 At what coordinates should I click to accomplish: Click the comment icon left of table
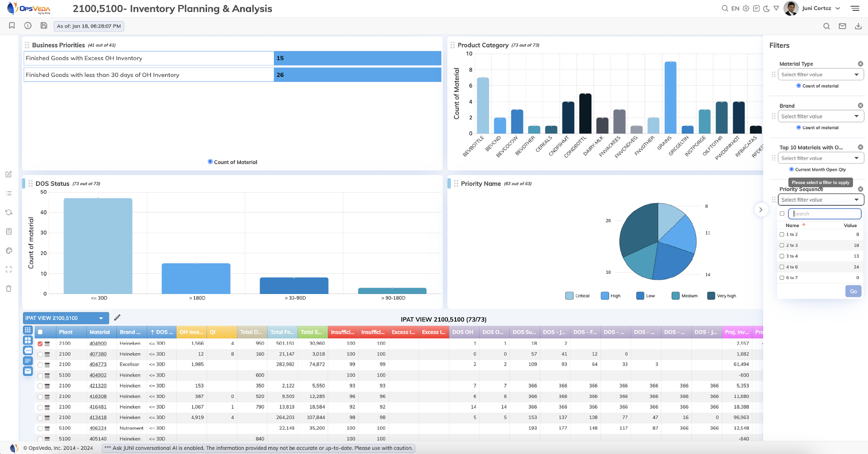point(28,351)
